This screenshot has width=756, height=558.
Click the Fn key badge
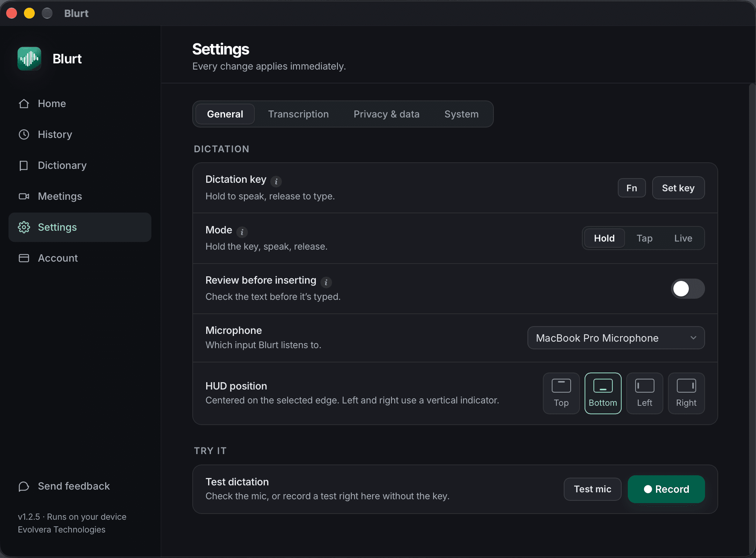pyautogui.click(x=632, y=188)
